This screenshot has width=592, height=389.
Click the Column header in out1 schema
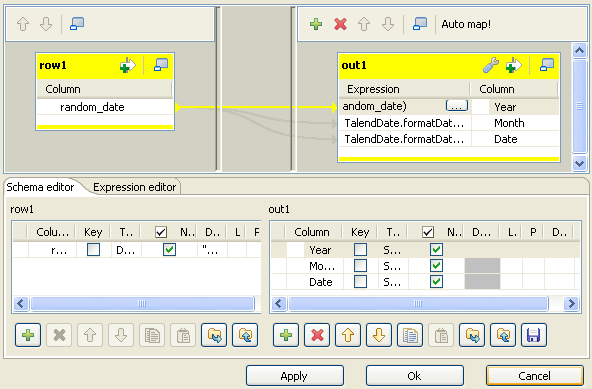coord(312,232)
